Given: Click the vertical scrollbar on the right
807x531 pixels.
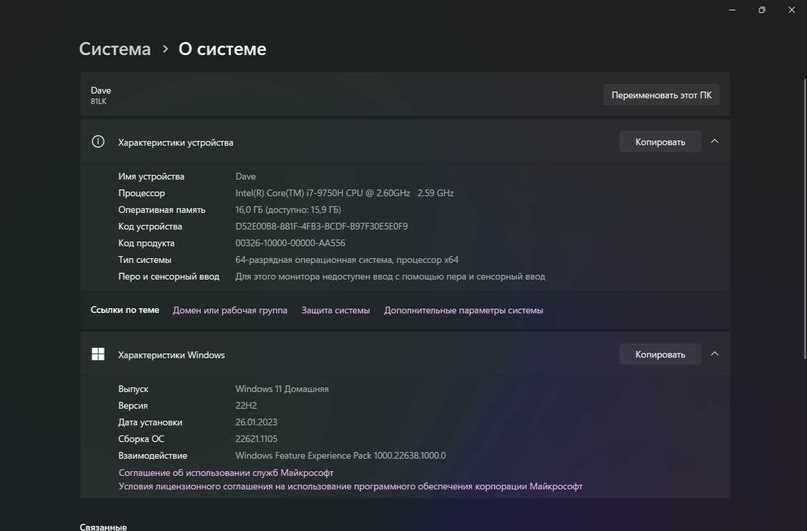Looking at the screenshot, I should [805, 219].
